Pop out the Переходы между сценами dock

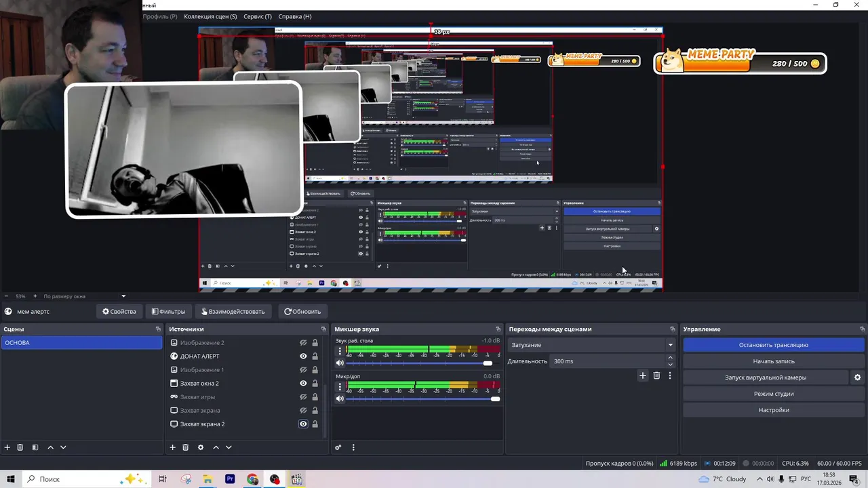click(x=673, y=329)
